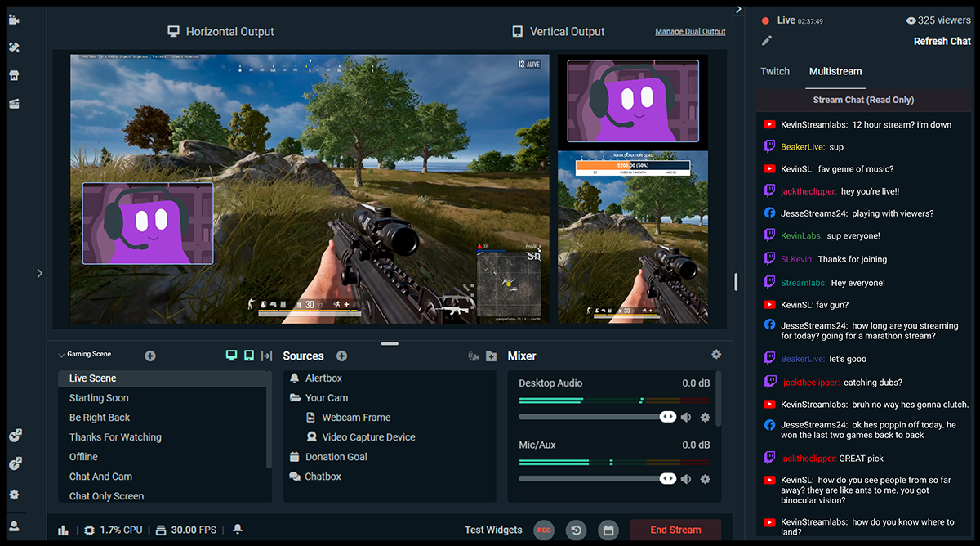Screen dimensions: 980x546
Task: Collapse the chat panel chevron
Action: [x=738, y=10]
